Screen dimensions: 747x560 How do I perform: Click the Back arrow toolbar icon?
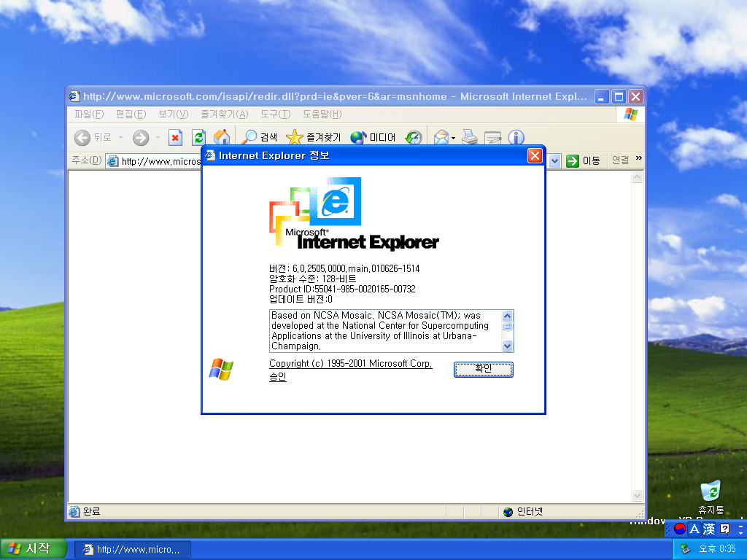pos(82,138)
